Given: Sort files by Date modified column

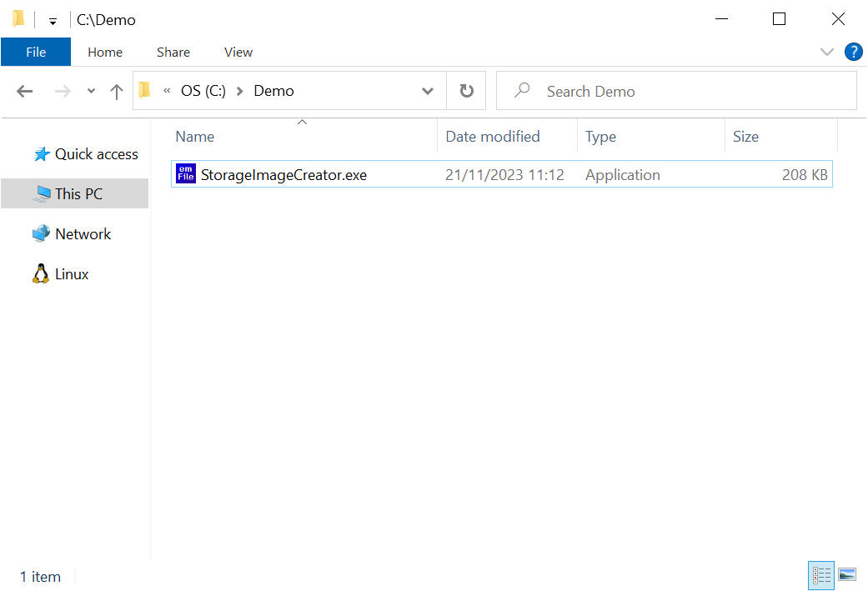Looking at the screenshot, I should [492, 137].
